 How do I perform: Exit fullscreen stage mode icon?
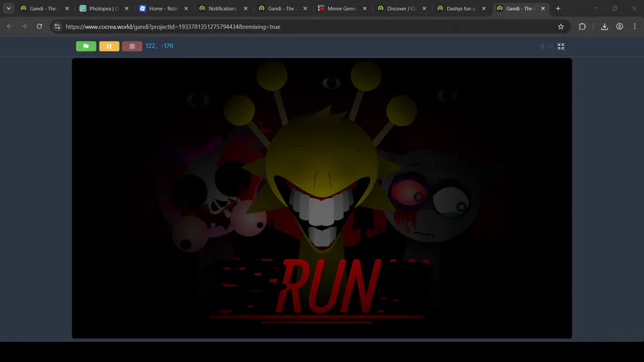(x=560, y=47)
